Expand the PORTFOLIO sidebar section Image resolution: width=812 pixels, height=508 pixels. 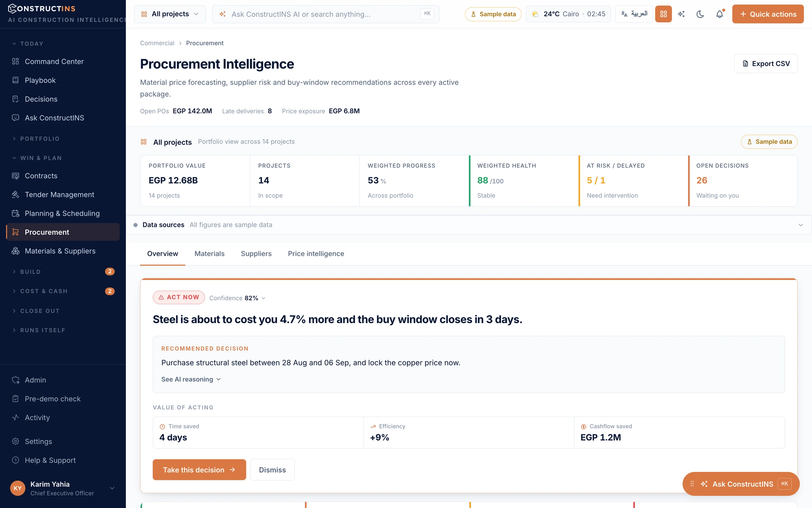(37, 139)
